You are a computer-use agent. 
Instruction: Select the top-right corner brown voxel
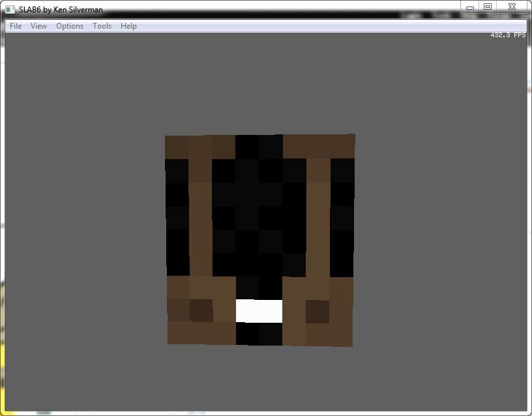pos(342,146)
